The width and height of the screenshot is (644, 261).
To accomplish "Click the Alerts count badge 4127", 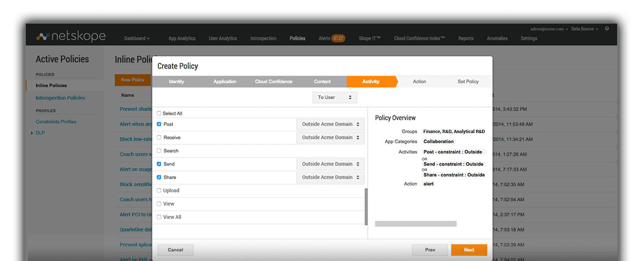I will tap(338, 39).
